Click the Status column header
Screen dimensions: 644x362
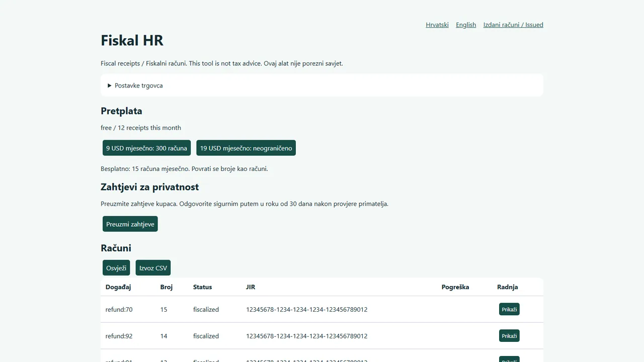point(203,287)
